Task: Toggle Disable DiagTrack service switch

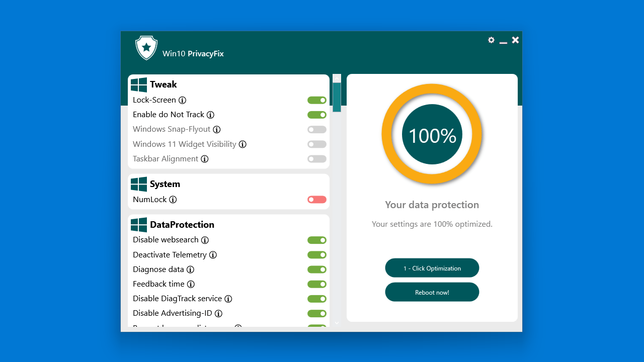Action: [x=317, y=299]
